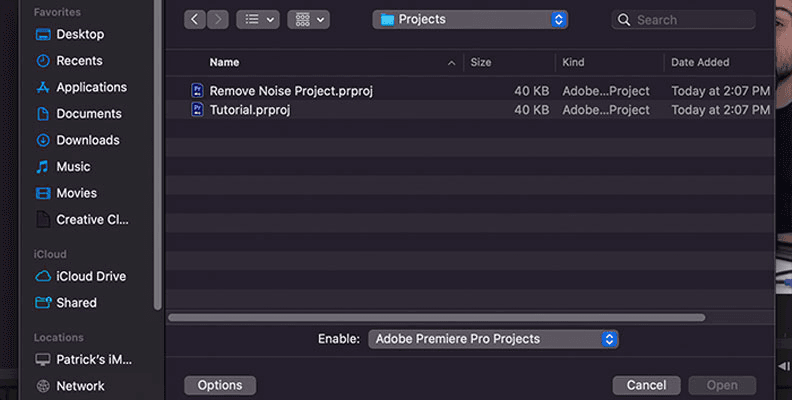
Task: Click the horizontal scrollbar under file list
Action: tap(437, 318)
